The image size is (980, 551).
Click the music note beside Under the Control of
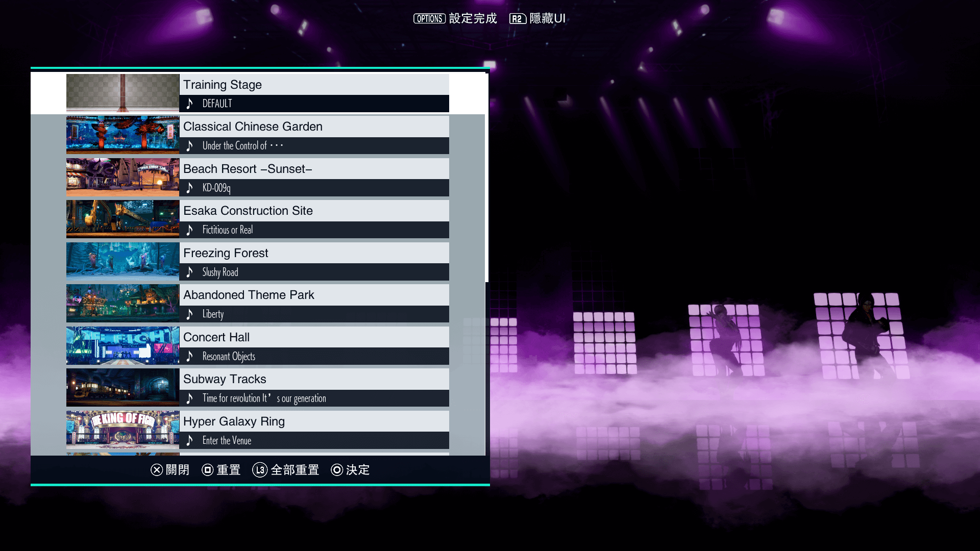(190, 146)
